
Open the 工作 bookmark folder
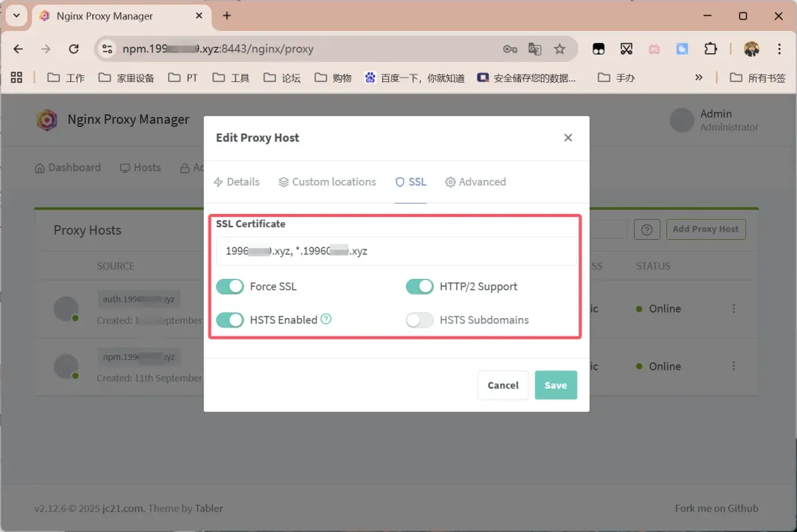(66, 77)
